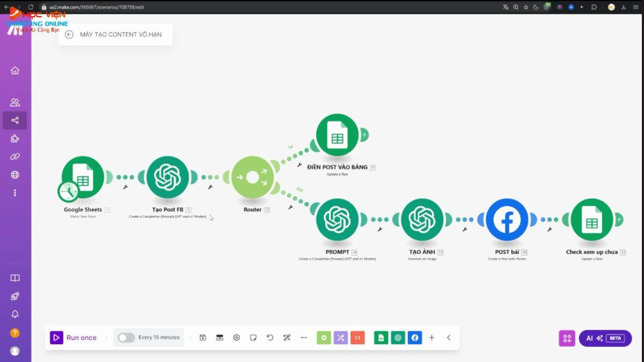Open the What's new rocket icon
The width and height of the screenshot is (644, 362).
(15, 296)
